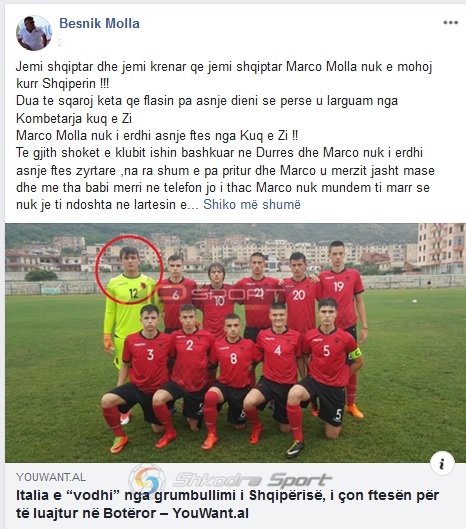This screenshot has width=466, height=529.
Task: Open article headline 'Italia e vodhi nga grumbullimi'
Action: pyautogui.click(x=227, y=504)
